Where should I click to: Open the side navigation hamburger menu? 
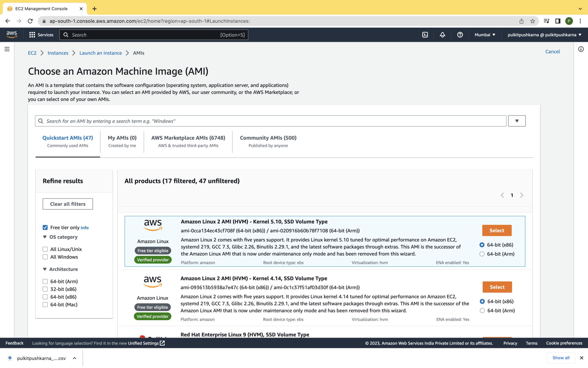coord(7,49)
